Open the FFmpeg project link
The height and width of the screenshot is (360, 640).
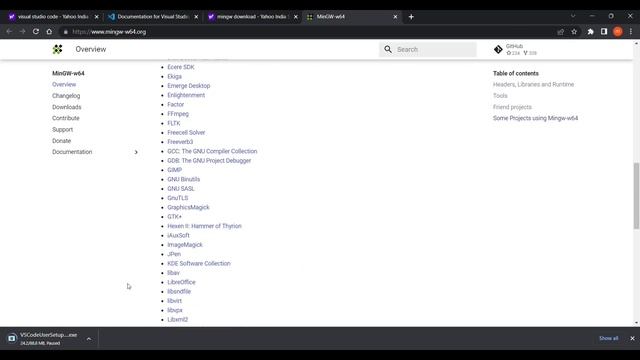tap(178, 114)
